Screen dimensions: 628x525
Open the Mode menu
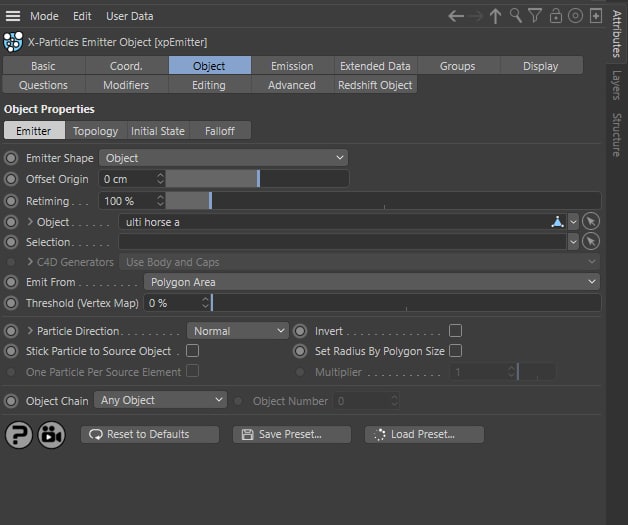pos(44,16)
